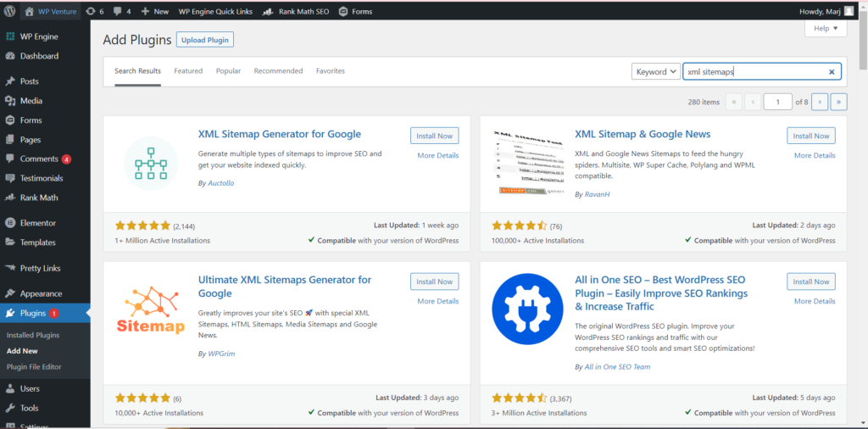Click the user avatar next to Howdy, Marj
Image resolution: width=868 pixels, height=429 pixels.
[849, 11]
